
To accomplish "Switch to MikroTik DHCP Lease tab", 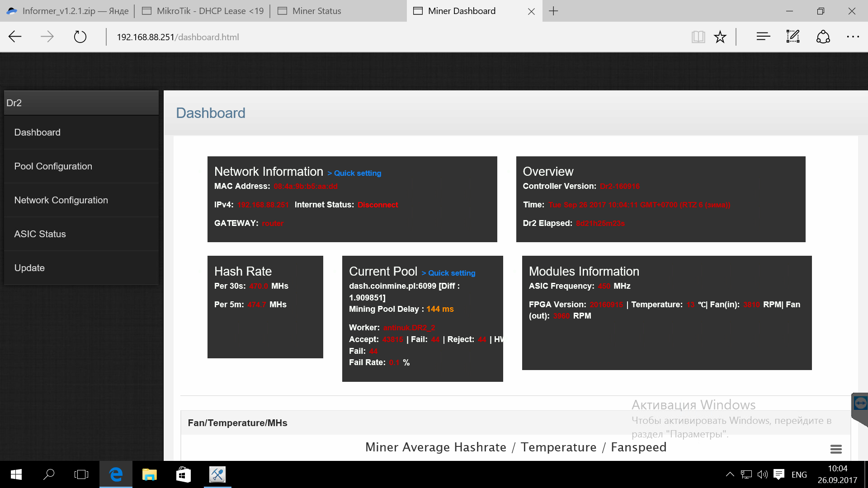I will 210,11.
